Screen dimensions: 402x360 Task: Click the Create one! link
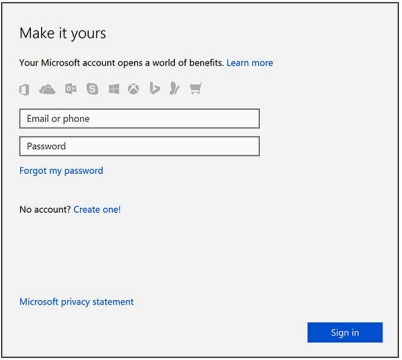click(97, 209)
